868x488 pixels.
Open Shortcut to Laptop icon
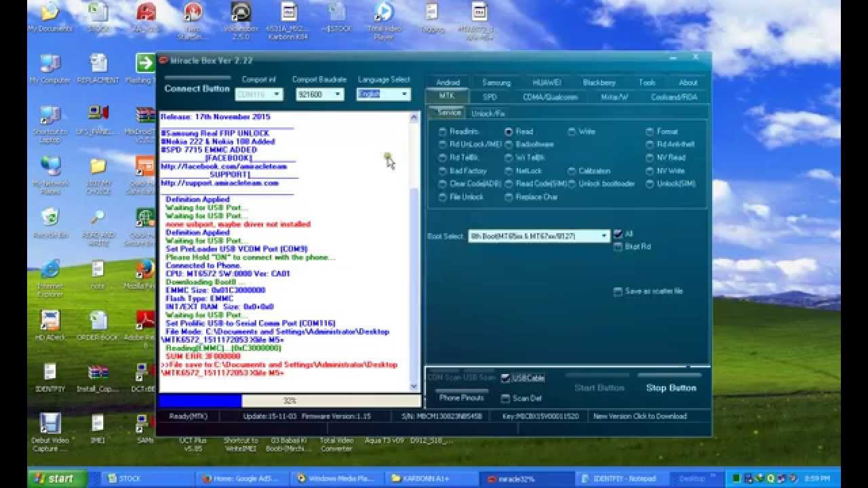click(x=50, y=124)
